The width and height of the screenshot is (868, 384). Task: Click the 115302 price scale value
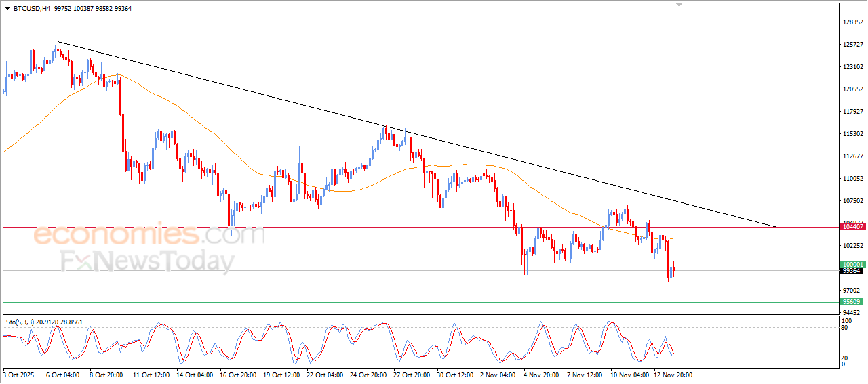click(852, 134)
